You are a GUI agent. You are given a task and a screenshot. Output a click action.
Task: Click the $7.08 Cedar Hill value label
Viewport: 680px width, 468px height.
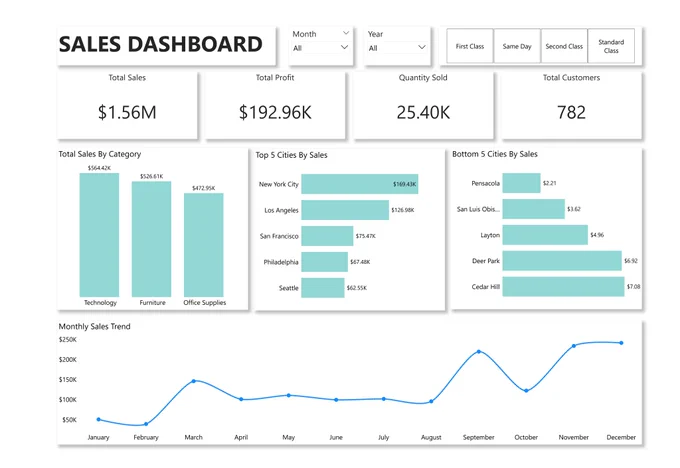[634, 287]
